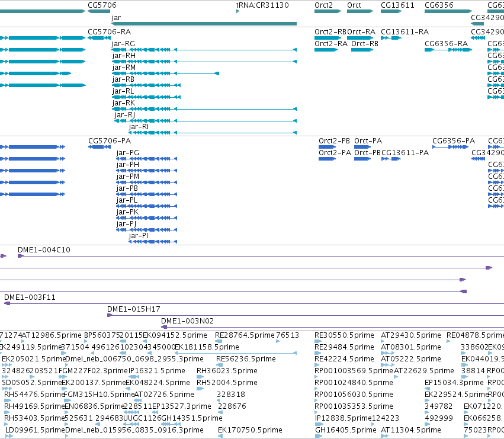Viewport: 504px width, 439px height.
Task: Select EST label AT29430.5prime
Action: pos(411,335)
